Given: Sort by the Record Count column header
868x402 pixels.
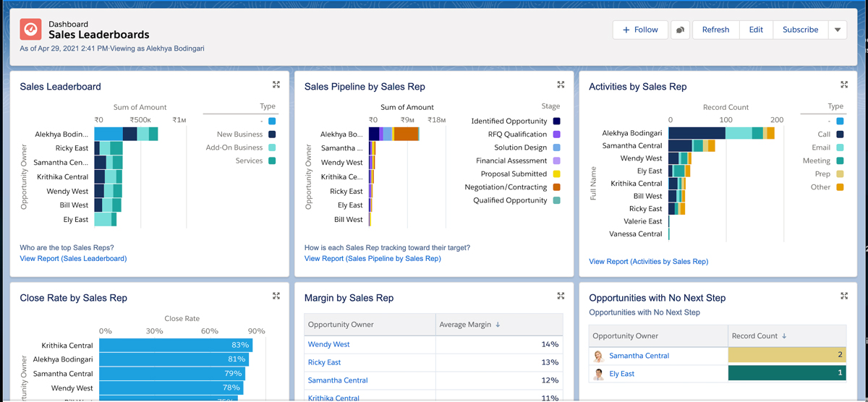Looking at the screenshot, I should (758, 335).
